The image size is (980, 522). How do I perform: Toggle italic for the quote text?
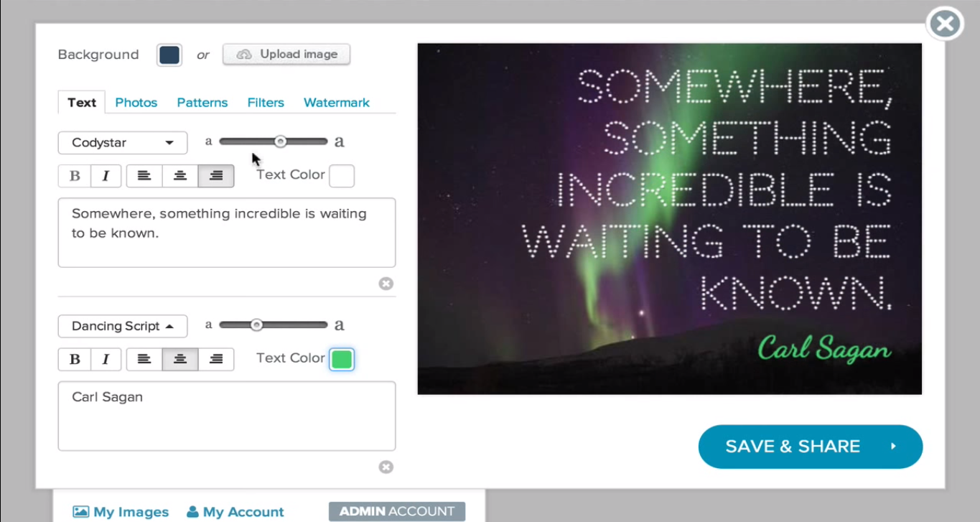pyautogui.click(x=106, y=176)
